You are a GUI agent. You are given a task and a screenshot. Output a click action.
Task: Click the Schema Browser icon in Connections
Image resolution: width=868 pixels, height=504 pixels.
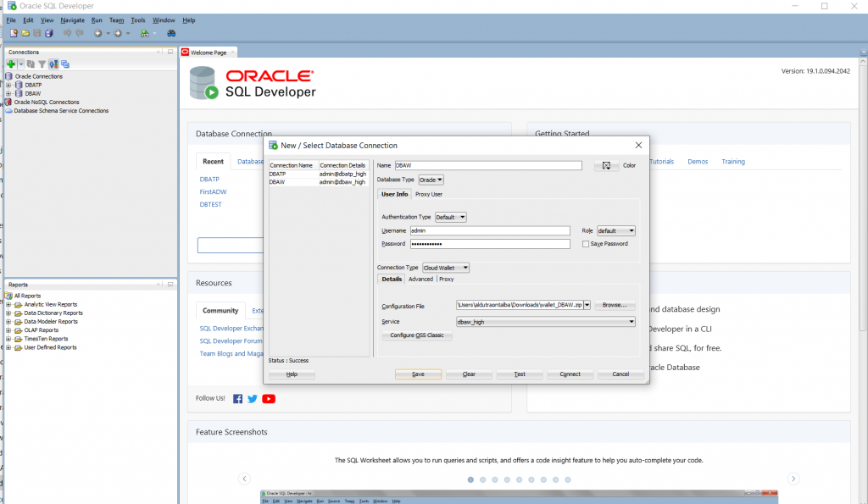point(53,64)
